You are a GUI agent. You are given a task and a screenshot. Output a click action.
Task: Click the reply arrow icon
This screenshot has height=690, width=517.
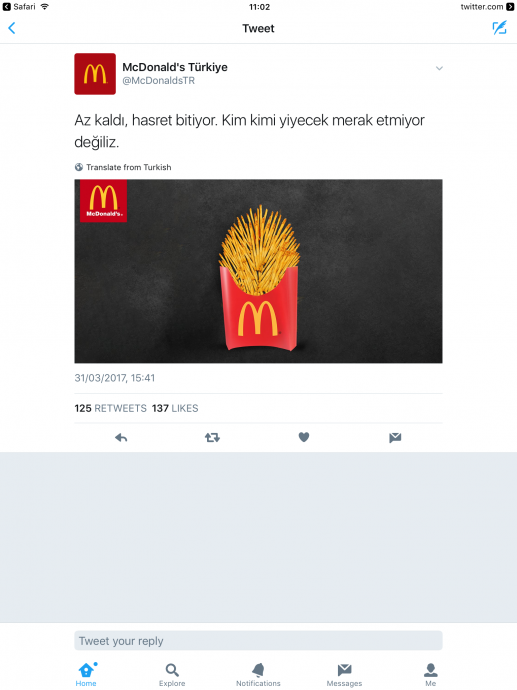tap(121, 437)
